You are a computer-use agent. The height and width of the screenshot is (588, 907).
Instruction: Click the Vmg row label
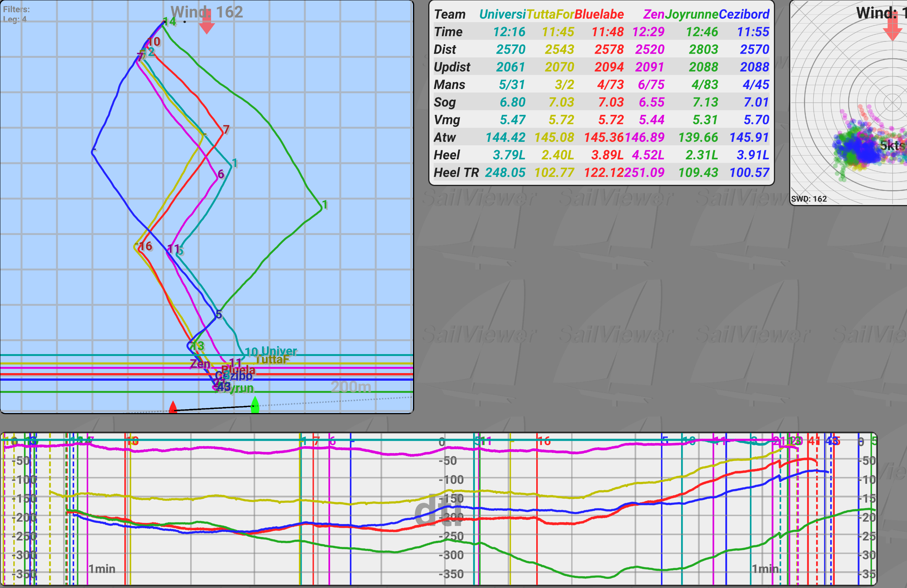[446, 120]
